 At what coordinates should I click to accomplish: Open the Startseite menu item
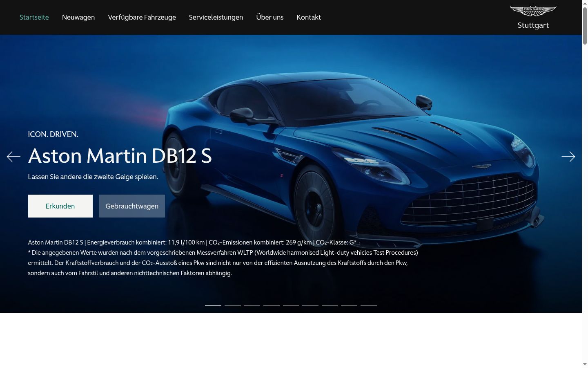tap(34, 17)
